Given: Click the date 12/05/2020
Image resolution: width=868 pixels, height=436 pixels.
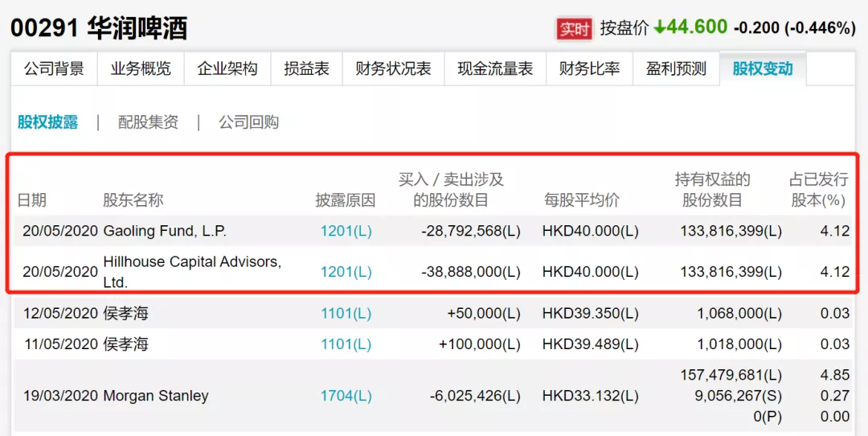Looking at the screenshot, I should (x=61, y=314).
